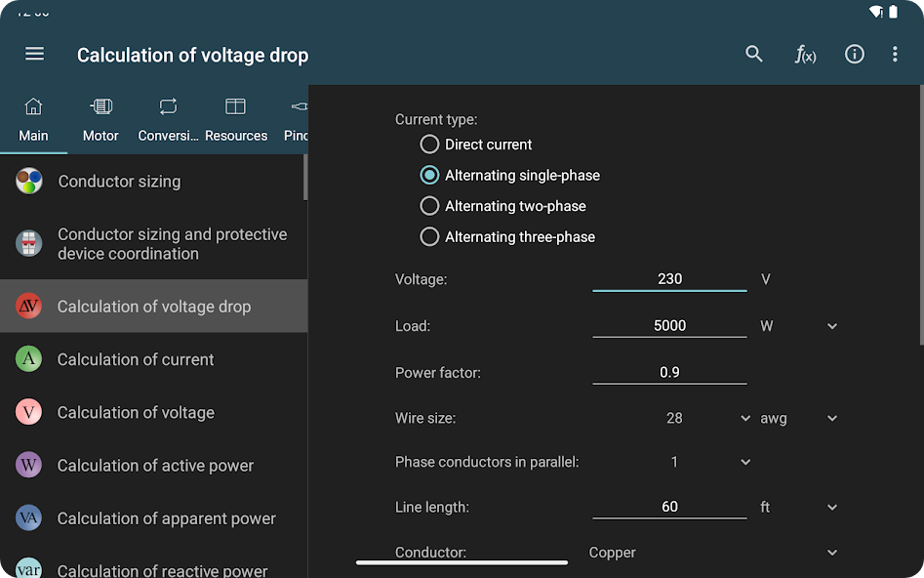Switch to the Motor tab

100,120
